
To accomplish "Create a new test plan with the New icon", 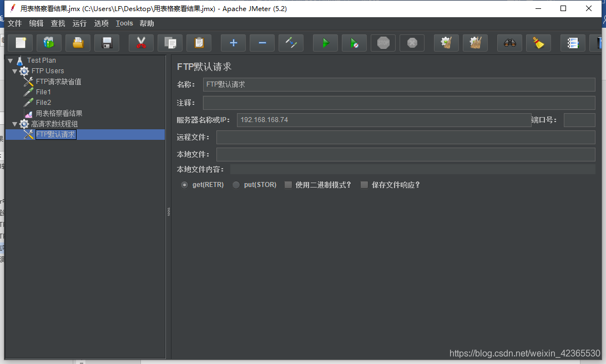I will pyautogui.click(x=21, y=43).
